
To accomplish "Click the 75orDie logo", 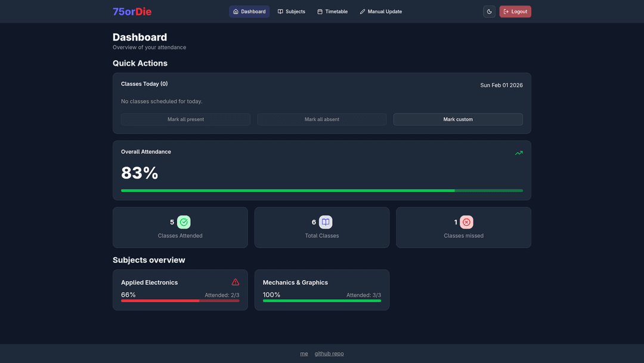I will click(132, 11).
